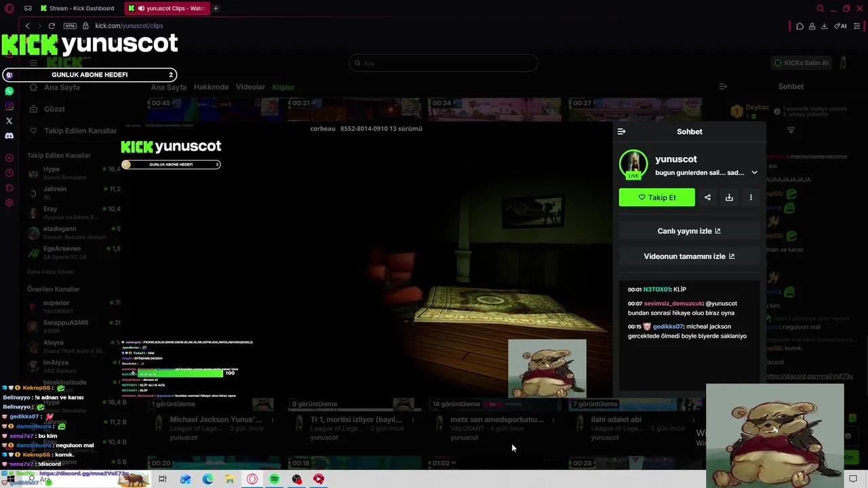The image size is (868, 488).
Task: Open the Videolar channel tab
Action: 250,87
